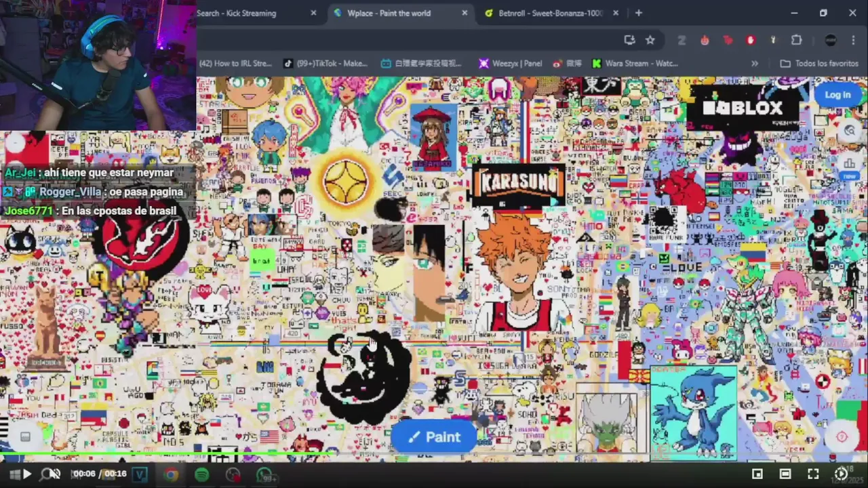
Task: Click the locate-me target icon
Action: [x=842, y=437]
